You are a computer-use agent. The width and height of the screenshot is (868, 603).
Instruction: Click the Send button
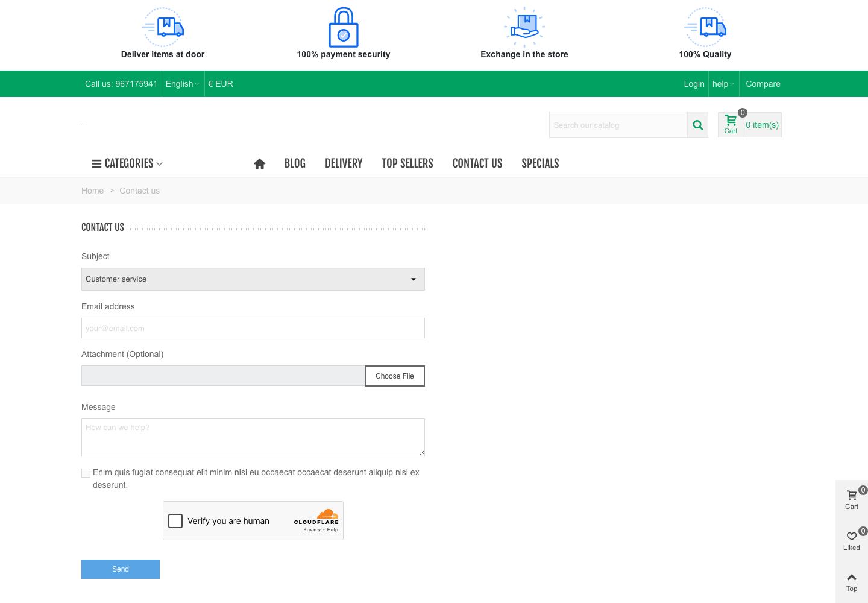[x=121, y=569]
